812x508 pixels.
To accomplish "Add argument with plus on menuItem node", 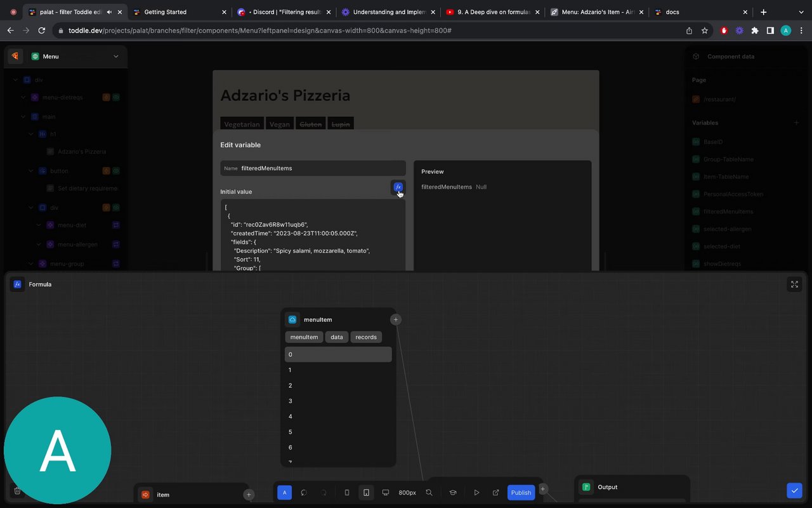I will point(395,319).
